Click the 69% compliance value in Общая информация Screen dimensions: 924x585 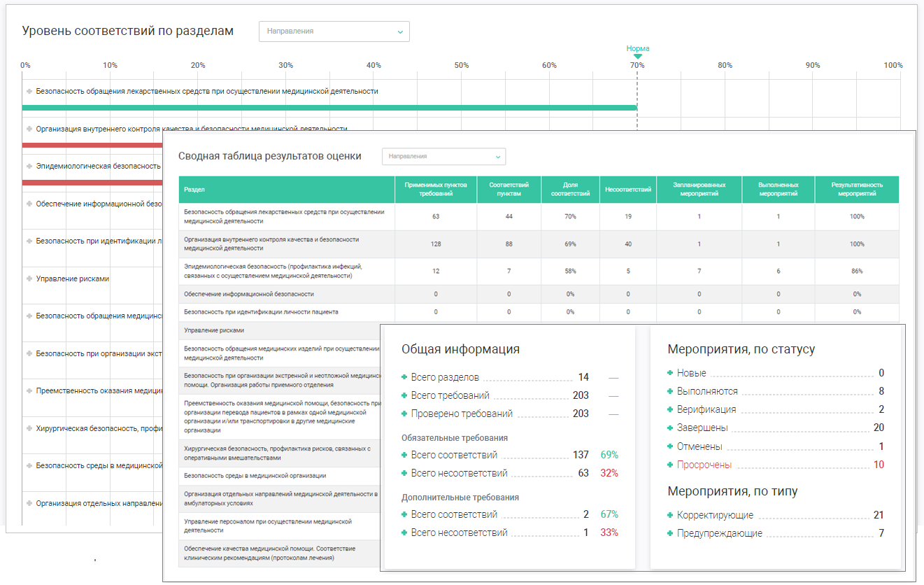pos(609,455)
